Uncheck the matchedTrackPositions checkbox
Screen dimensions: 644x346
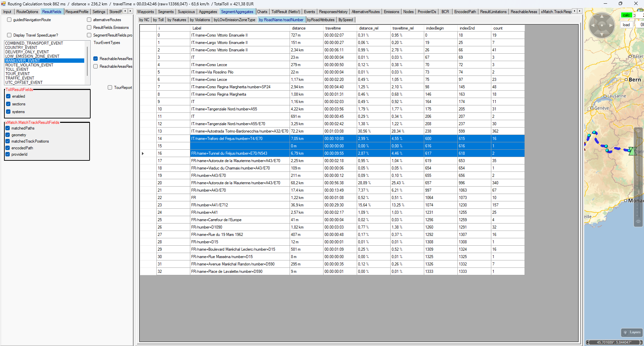(x=8, y=141)
